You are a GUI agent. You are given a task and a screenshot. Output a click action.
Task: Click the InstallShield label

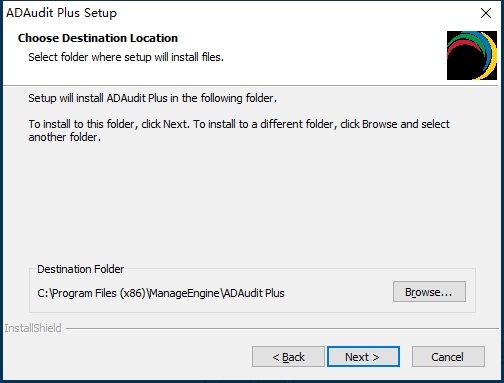coord(33,328)
